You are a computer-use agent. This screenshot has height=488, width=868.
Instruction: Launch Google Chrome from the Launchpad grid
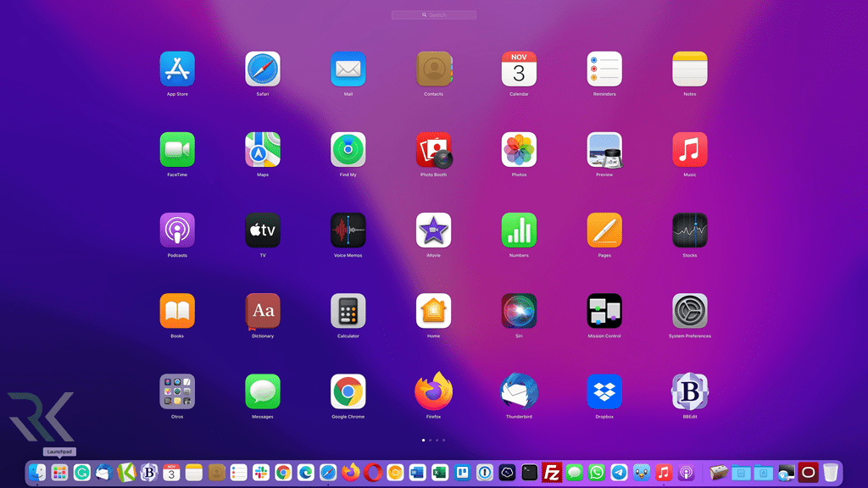348,391
